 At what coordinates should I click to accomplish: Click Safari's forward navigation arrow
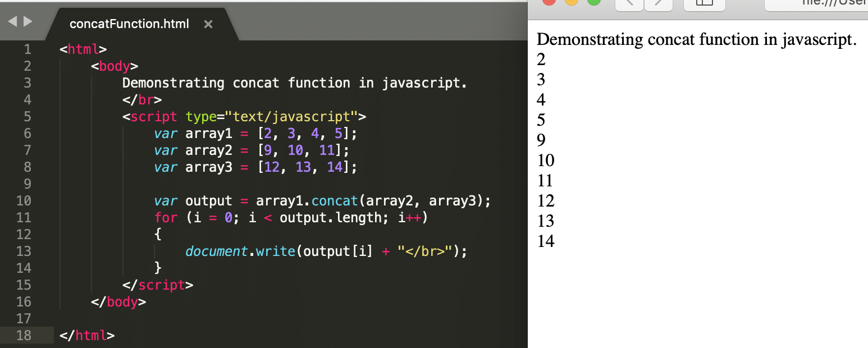(x=658, y=4)
